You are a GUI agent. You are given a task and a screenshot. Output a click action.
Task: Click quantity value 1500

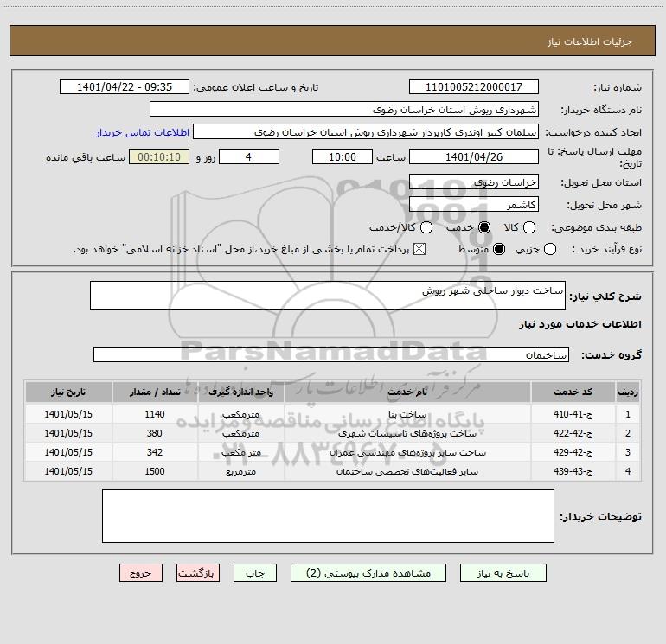click(x=155, y=471)
